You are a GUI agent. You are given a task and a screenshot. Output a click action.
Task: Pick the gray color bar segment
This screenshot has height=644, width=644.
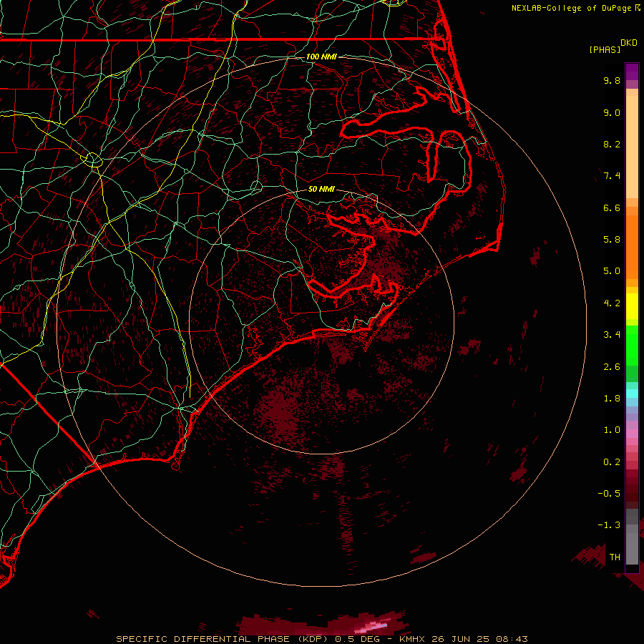tap(632, 537)
